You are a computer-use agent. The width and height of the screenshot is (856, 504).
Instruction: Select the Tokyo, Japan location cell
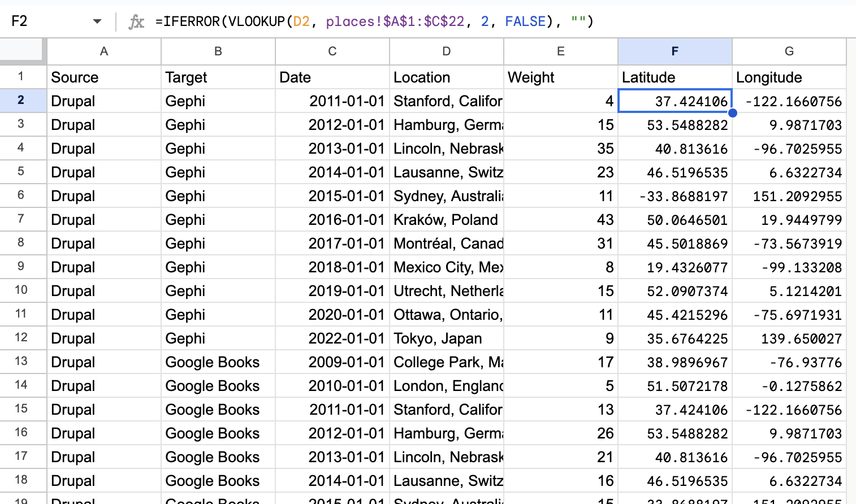446,338
